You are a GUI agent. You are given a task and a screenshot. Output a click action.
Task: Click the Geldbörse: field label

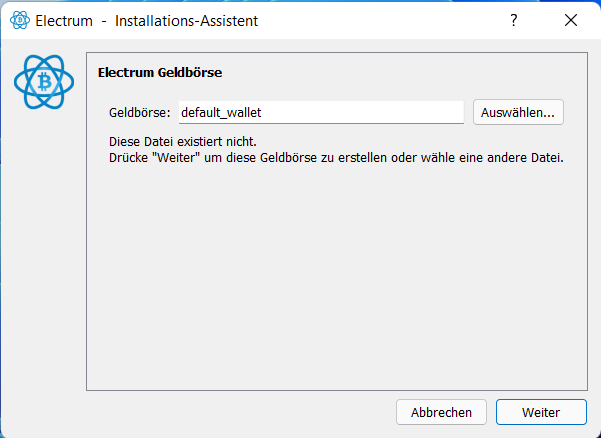point(140,113)
